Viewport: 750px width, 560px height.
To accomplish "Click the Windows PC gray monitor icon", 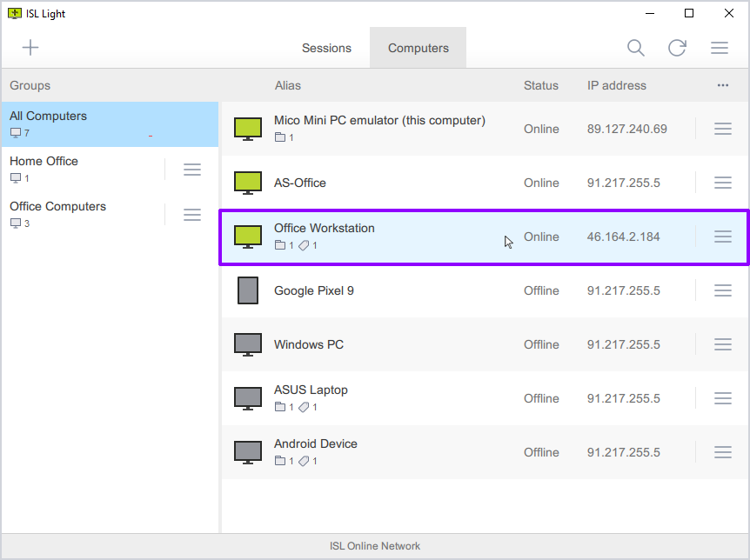I will (248, 344).
